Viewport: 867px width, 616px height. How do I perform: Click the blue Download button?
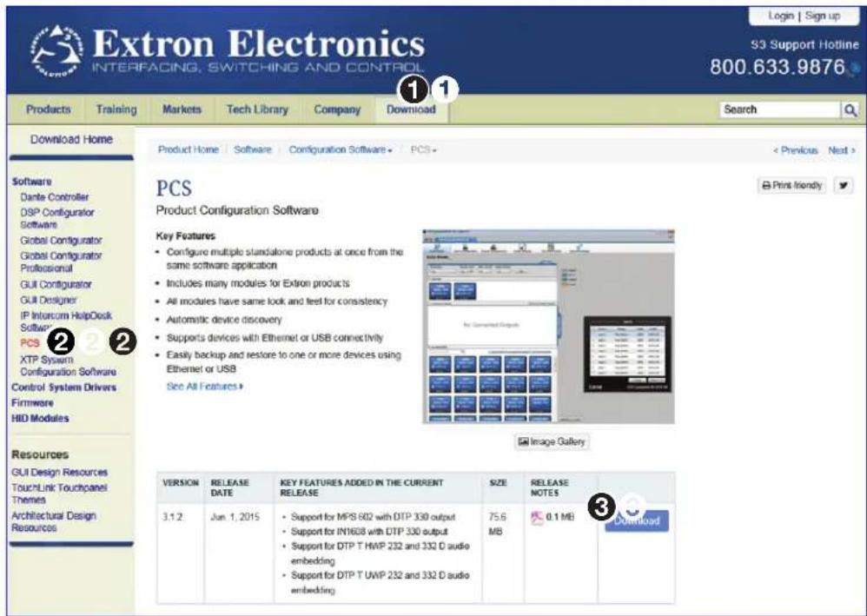[637, 521]
